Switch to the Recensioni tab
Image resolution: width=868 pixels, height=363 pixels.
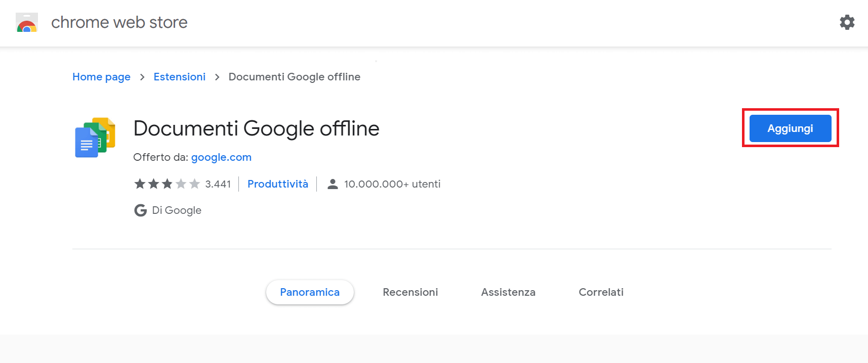pos(410,292)
